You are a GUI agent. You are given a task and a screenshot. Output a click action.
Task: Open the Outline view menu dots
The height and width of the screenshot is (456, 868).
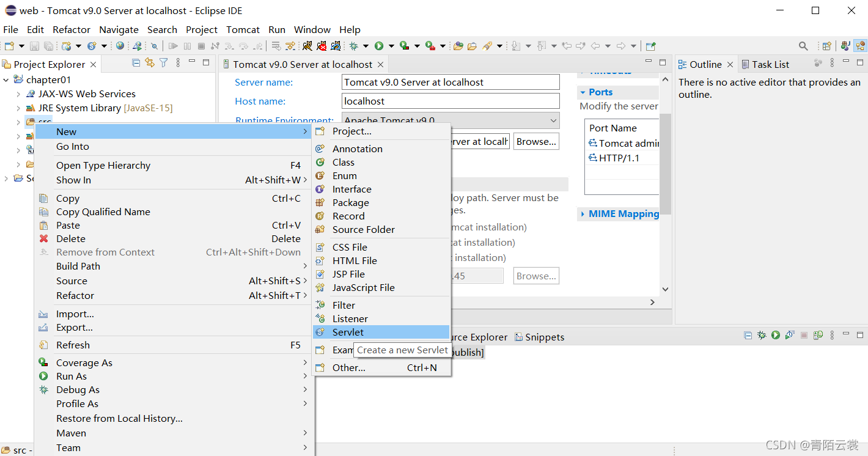pos(833,63)
